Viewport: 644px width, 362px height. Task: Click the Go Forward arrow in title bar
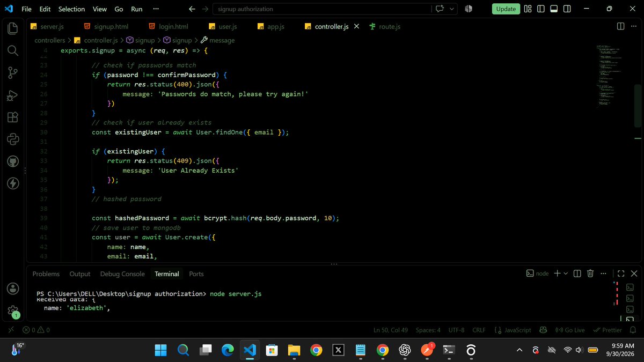tap(204, 9)
